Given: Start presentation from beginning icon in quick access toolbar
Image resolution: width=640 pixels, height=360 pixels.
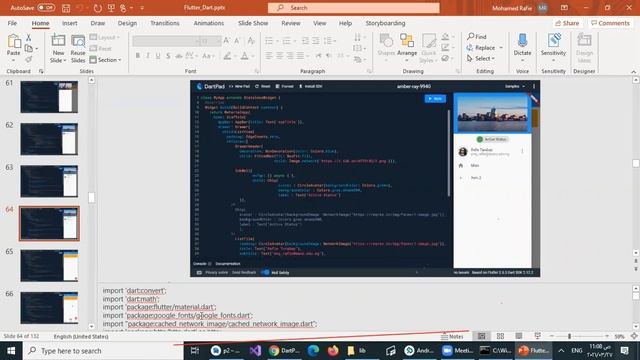Looking at the screenshot, I should 111,8.
